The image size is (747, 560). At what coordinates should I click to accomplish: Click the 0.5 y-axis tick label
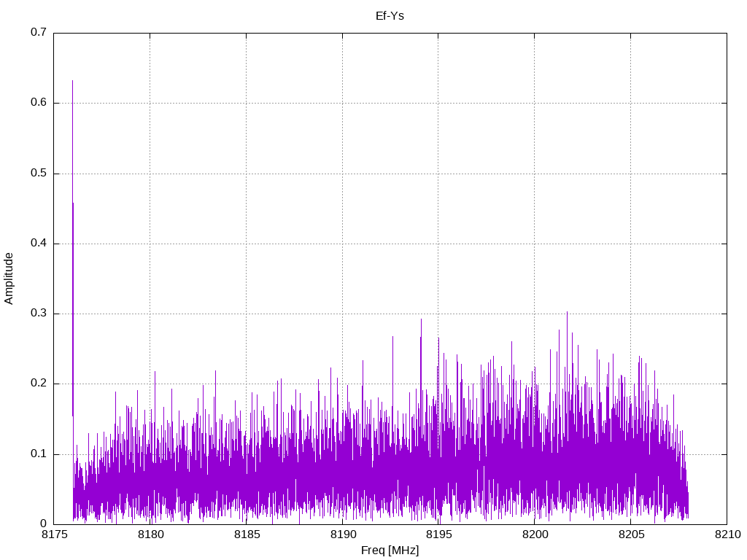click(x=39, y=173)
